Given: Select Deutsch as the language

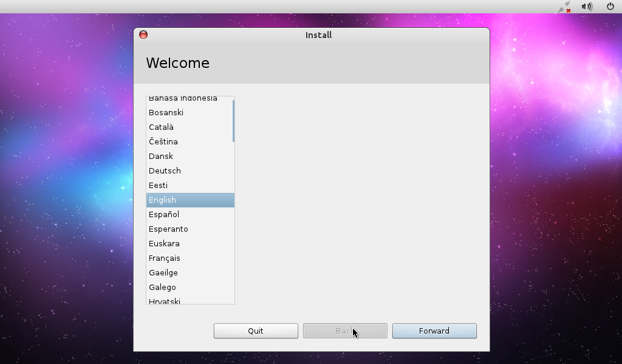Looking at the screenshot, I should (165, 171).
